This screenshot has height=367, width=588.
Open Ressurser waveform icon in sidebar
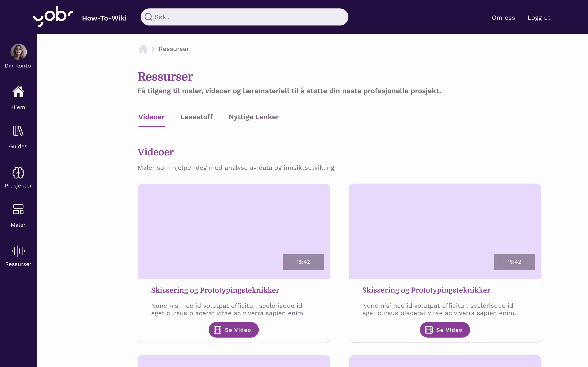click(x=18, y=251)
